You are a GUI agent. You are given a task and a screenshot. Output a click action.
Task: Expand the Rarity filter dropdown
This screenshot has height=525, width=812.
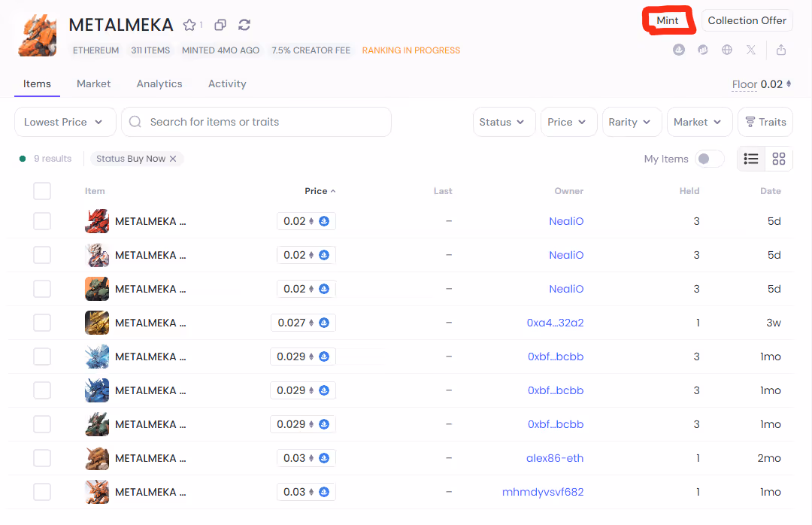point(632,122)
